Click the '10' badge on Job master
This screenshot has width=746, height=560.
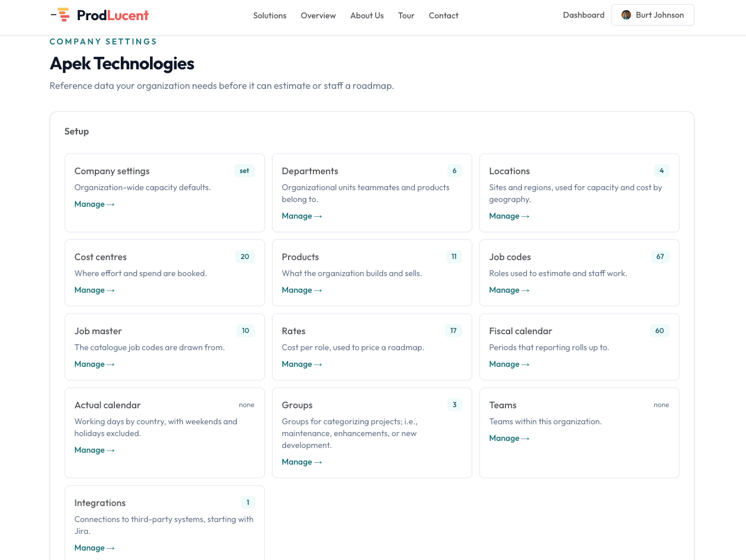pos(245,331)
